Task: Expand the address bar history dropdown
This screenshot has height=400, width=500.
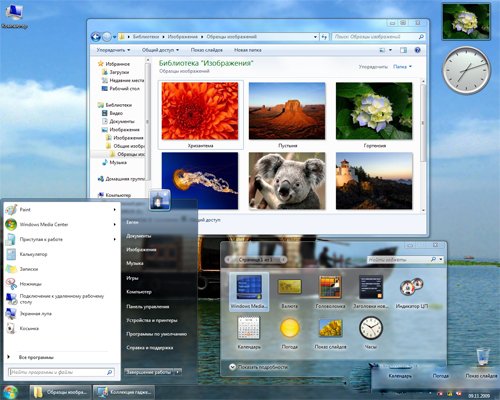Action: coord(315,37)
